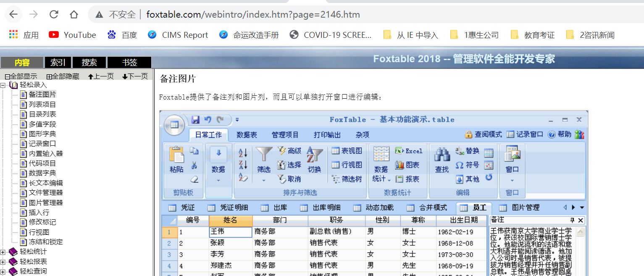Click the scissors cut icon in 剪贴板 group
The height and width of the screenshot is (276, 644).
click(194, 165)
